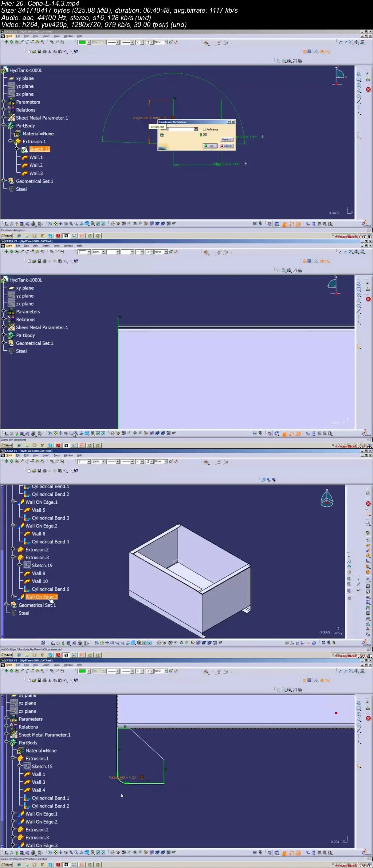
Task: Click Radius constraint label in fourth frame sketch
Action: tap(122, 777)
